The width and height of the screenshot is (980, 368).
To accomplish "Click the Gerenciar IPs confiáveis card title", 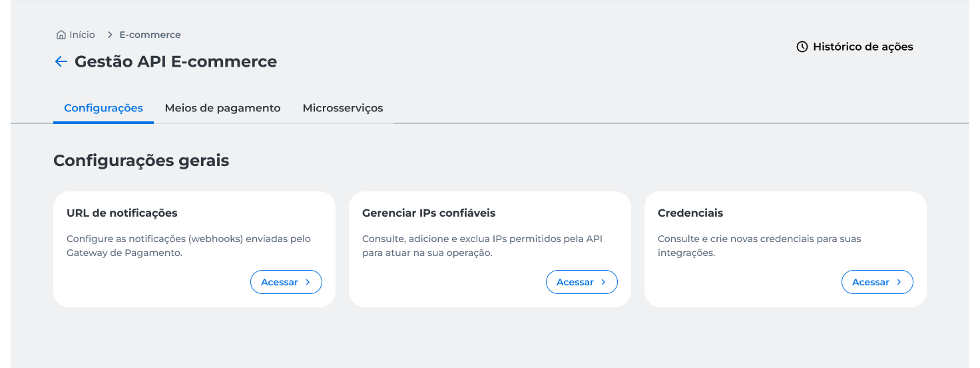I will [429, 213].
